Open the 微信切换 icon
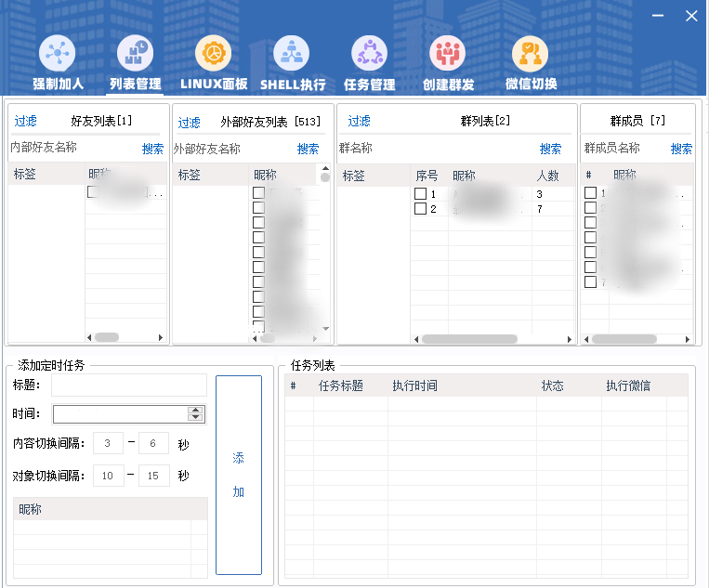This screenshot has height=588, width=709. pos(531,56)
